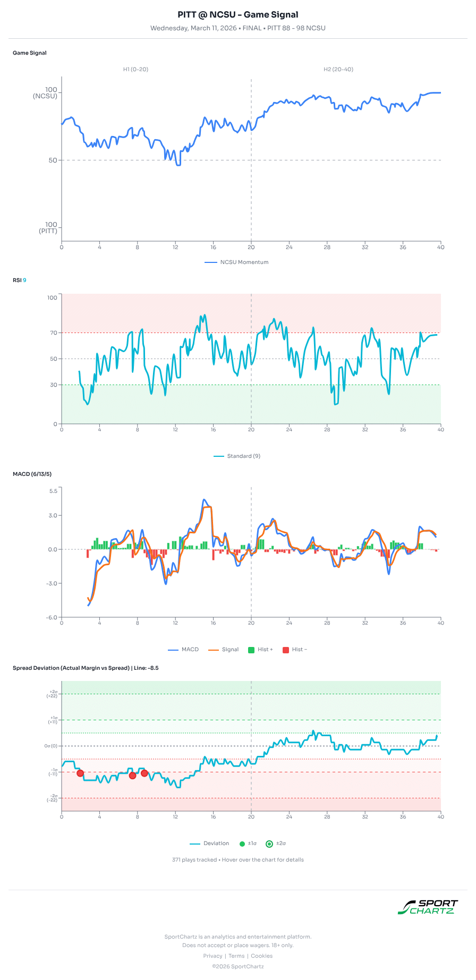This screenshot has width=476, height=980.
Task: Toggle the Hist − legend entry
Action: (x=295, y=650)
